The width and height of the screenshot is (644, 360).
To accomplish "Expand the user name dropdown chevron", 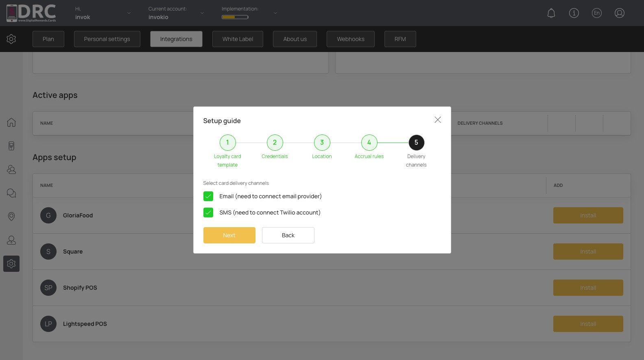I will 129,13.
